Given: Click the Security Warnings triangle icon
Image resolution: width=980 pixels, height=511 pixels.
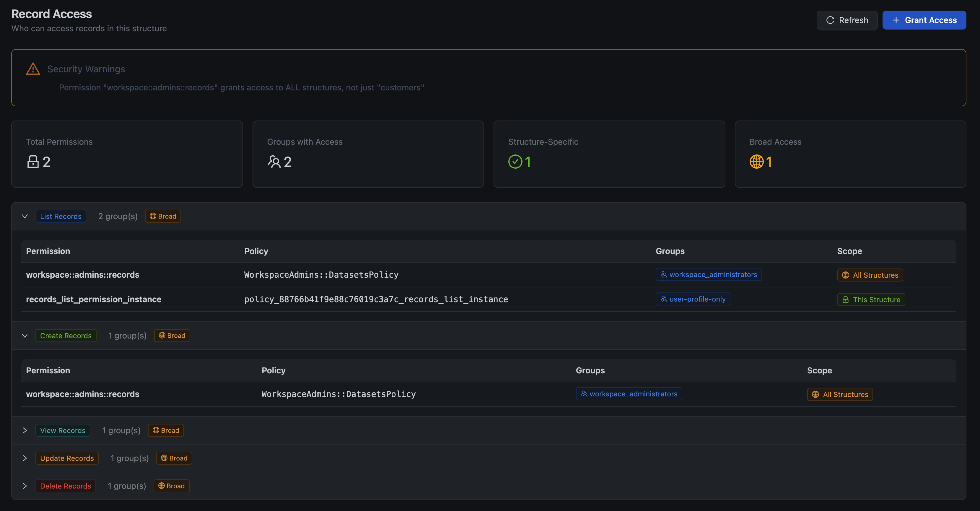Looking at the screenshot, I should coord(33,69).
